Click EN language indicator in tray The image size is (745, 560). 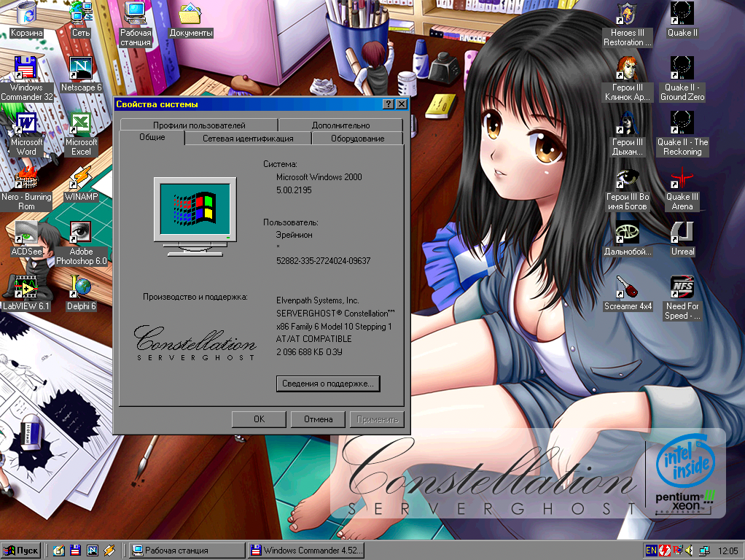pyautogui.click(x=651, y=551)
